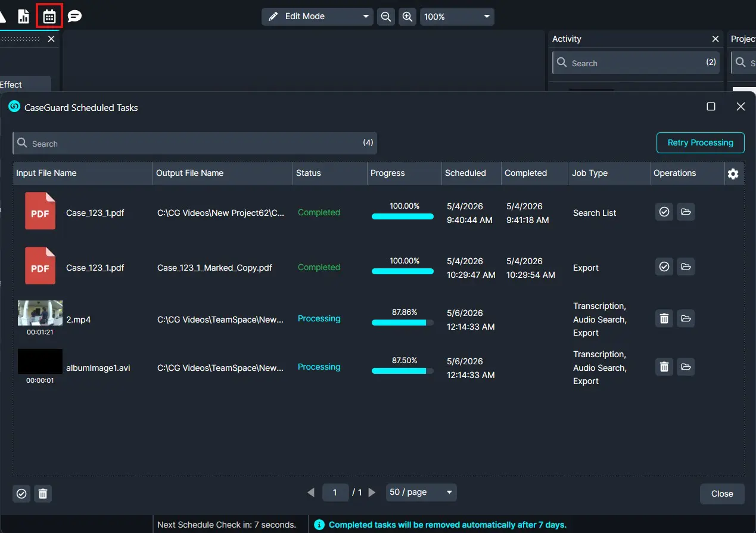The width and height of the screenshot is (756, 533).
Task: Open output folder for 2.mp4 task
Action: (x=686, y=318)
